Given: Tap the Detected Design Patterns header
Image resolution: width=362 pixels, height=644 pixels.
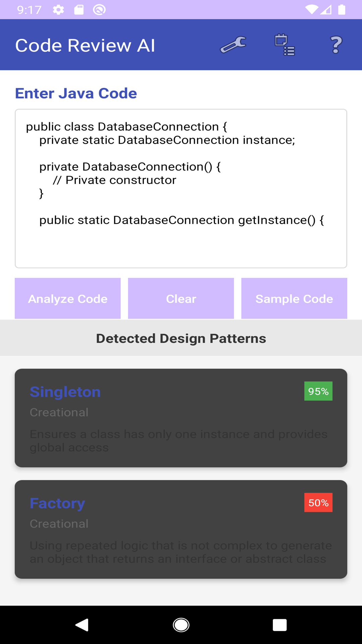Looking at the screenshot, I should click(181, 338).
